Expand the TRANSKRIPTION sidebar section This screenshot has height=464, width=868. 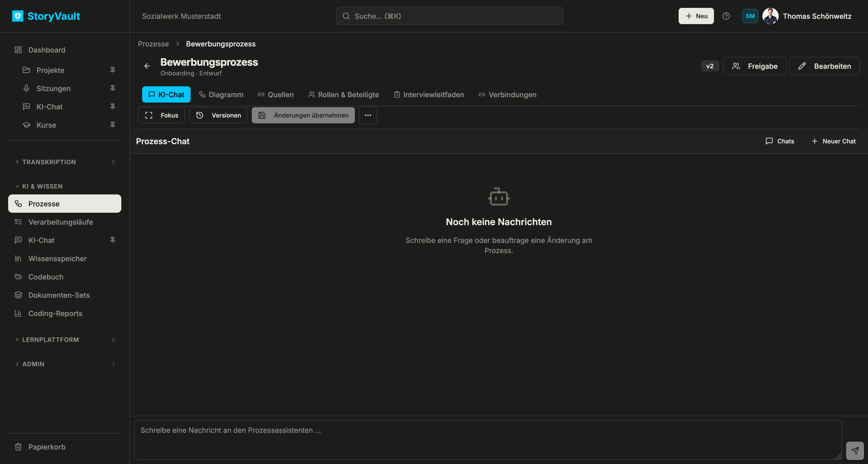click(65, 162)
